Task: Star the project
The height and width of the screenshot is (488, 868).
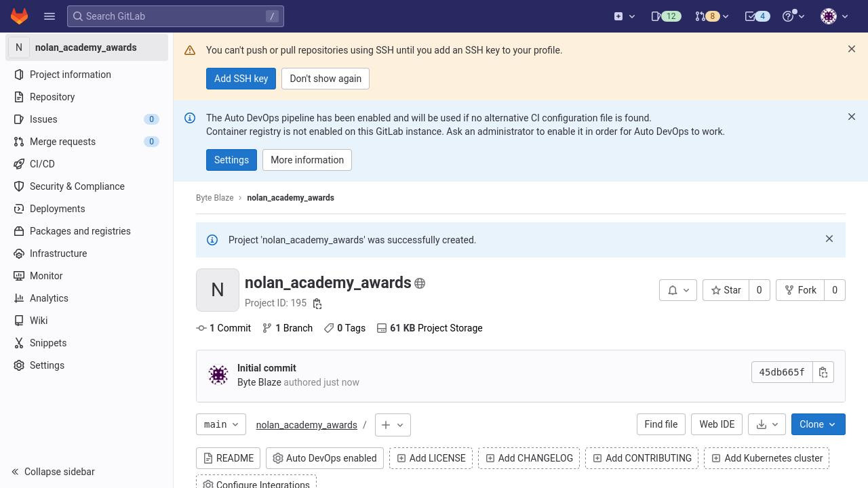Action: (x=726, y=290)
